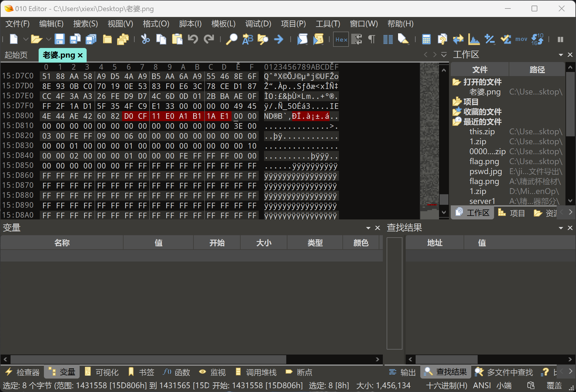Copy selection with the Copy icon
Screen dimensions: 576x392
[161, 39]
